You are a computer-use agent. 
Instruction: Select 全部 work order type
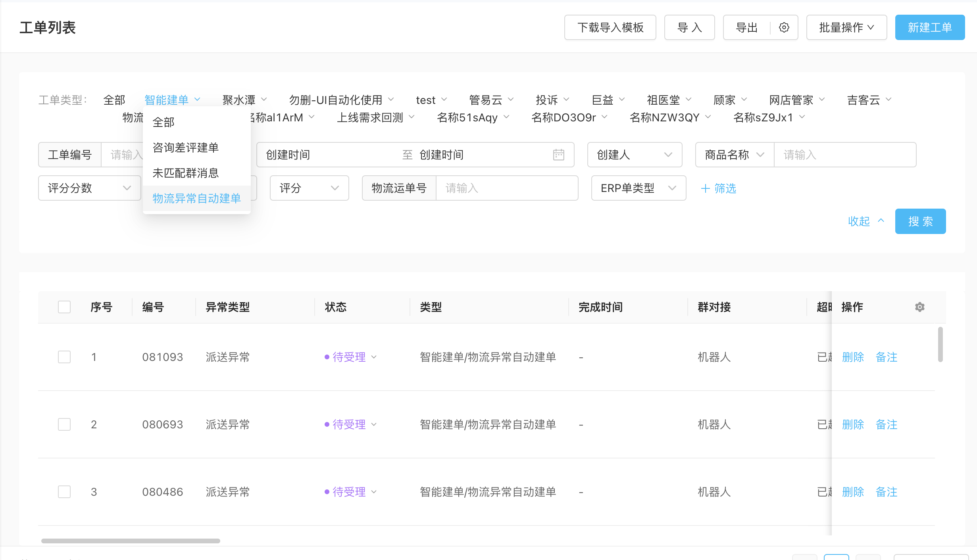tap(114, 100)
